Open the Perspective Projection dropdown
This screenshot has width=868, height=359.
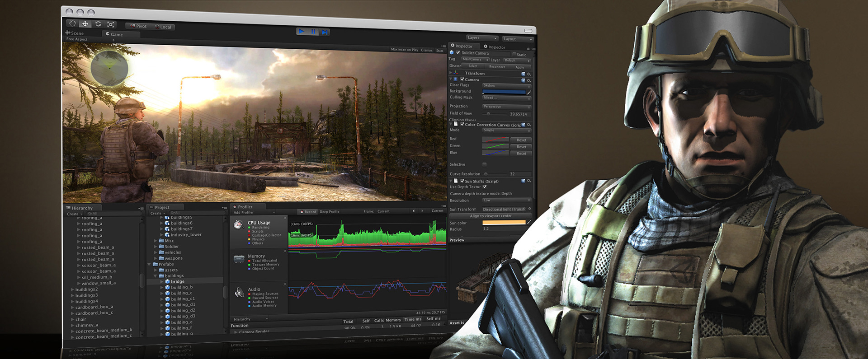pyautogui.click(x=507, y=107)
